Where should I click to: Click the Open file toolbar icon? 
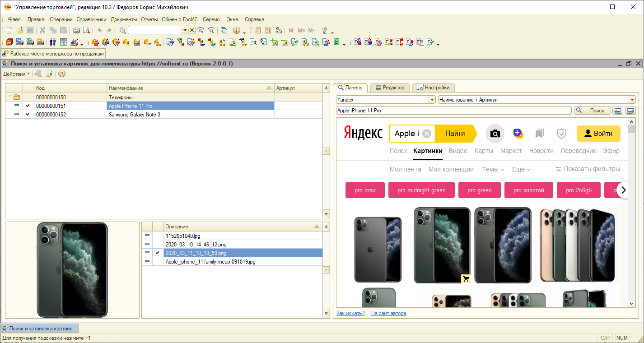[x=19, y=30]
